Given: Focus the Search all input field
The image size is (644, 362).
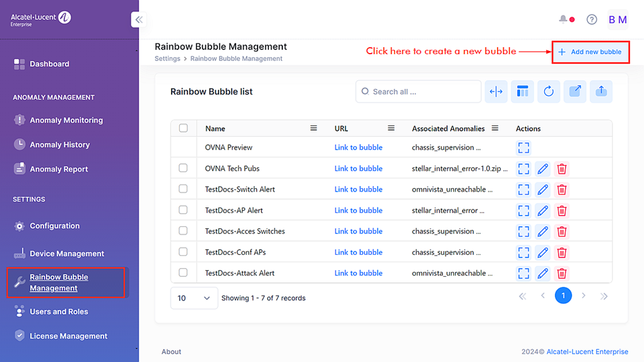Looking at the screenshot, I should coord(423,91).
